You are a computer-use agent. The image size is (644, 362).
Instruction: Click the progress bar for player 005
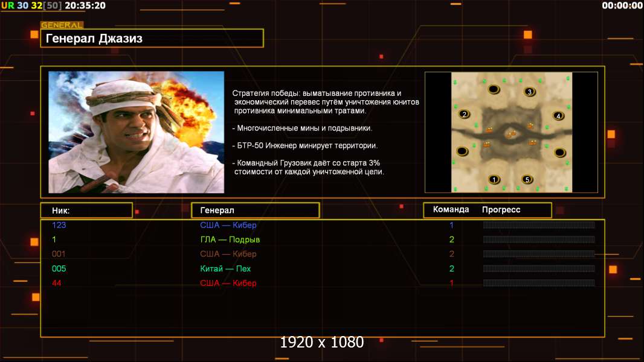click(x=539, y=268)
